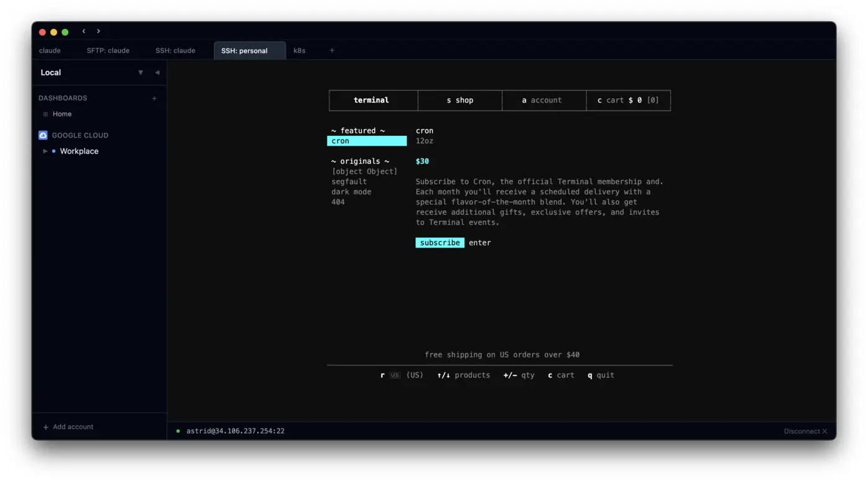Click the enter hint beside subscribe
This screenshot has height=482, width=868.
pos(480,243)
